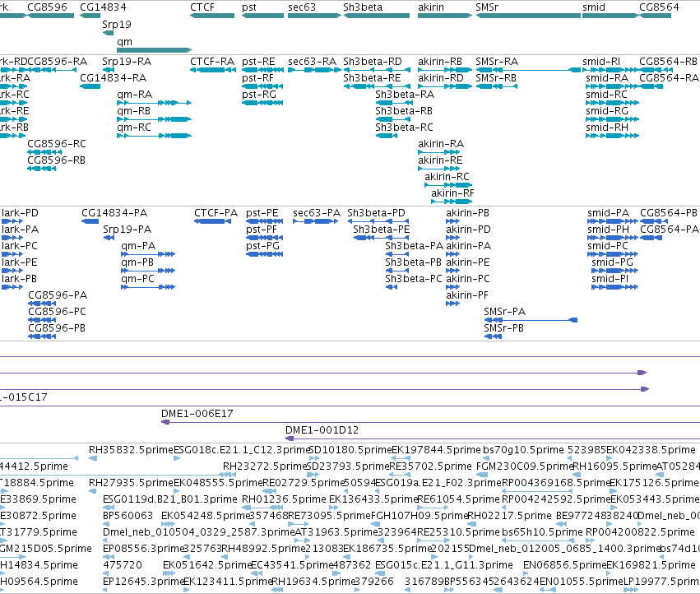Select the CG8596 gene arrow glyph
700x594 pixels.
click(x=51, y=16)
